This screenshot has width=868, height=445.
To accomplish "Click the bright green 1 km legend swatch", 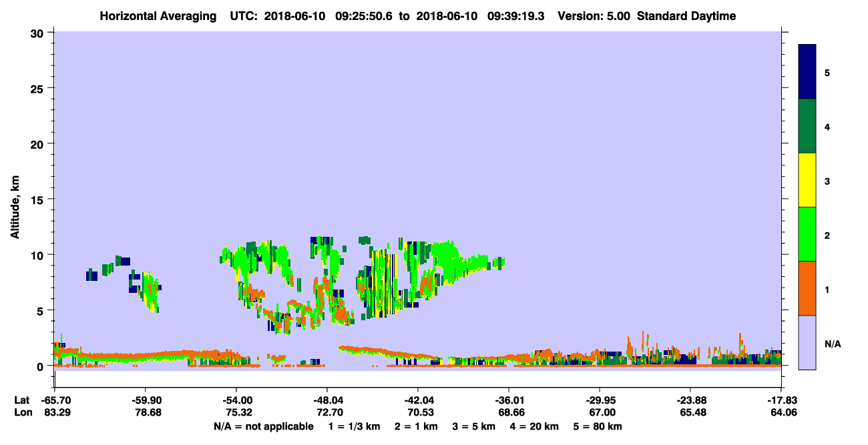I will (807, 234).
